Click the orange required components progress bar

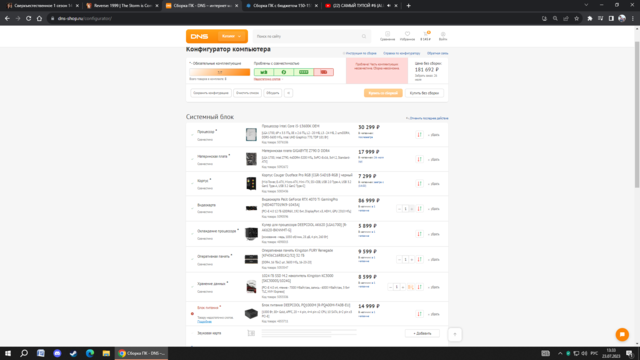[x=220, y=72]
